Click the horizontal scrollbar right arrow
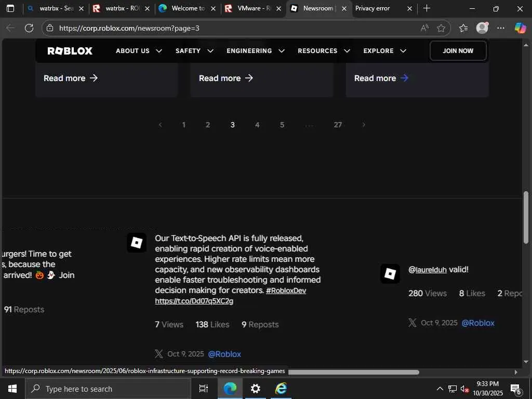Screen dimensions: 532x399 [x=516, y=372]
